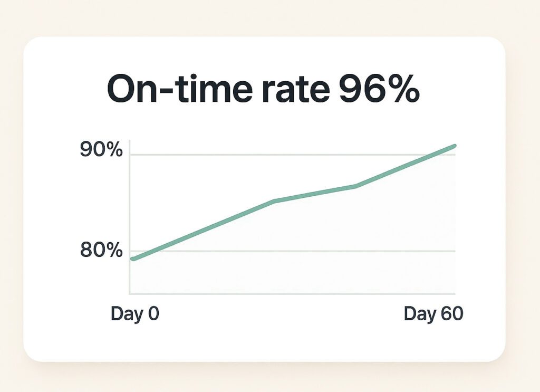The width and height of the screenshot is (540, 392).
Task: Click the second bend in the green line
Action: click(356, 186)
